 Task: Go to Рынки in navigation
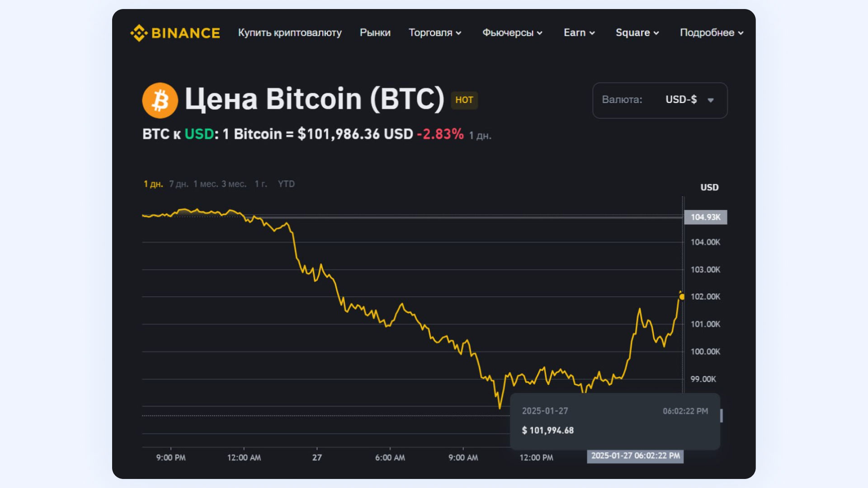375,33
